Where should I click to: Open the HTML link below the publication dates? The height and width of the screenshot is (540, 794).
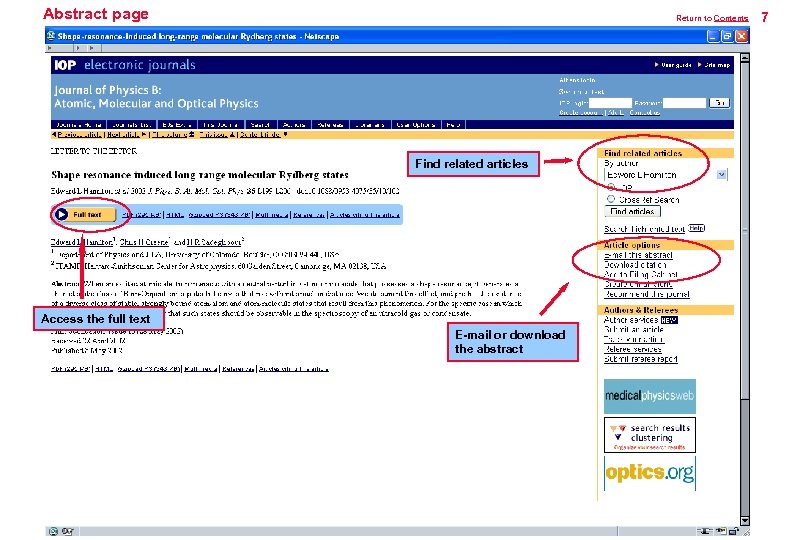tap(104, 369)
